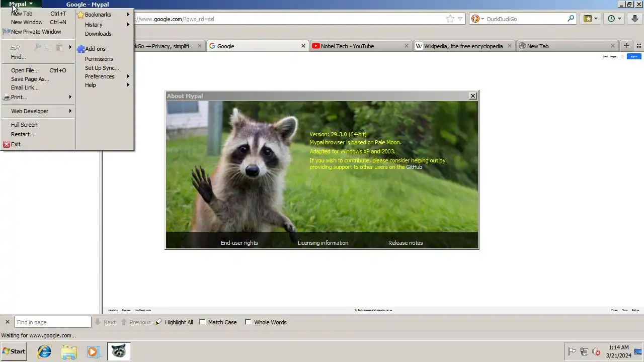644x362 pixels.
Task: Click the list all tabs grid icon
Action: (639, 46)
